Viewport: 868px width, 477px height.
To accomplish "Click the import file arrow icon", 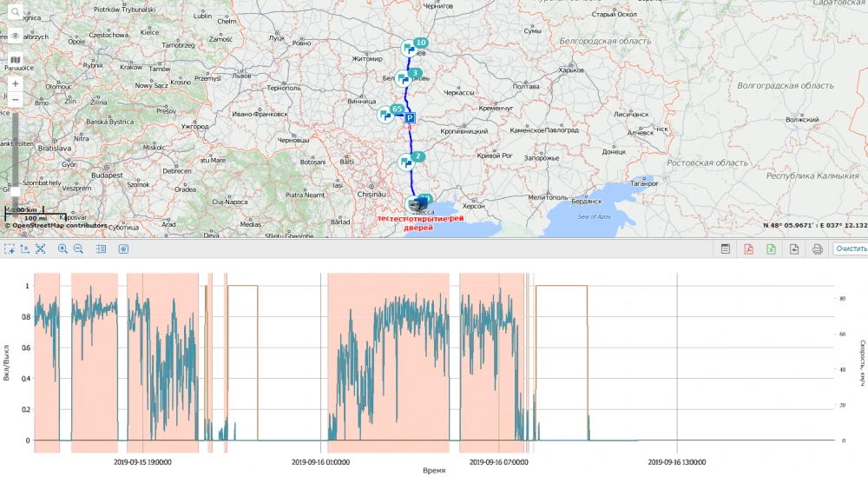I will tap(793, 249).
